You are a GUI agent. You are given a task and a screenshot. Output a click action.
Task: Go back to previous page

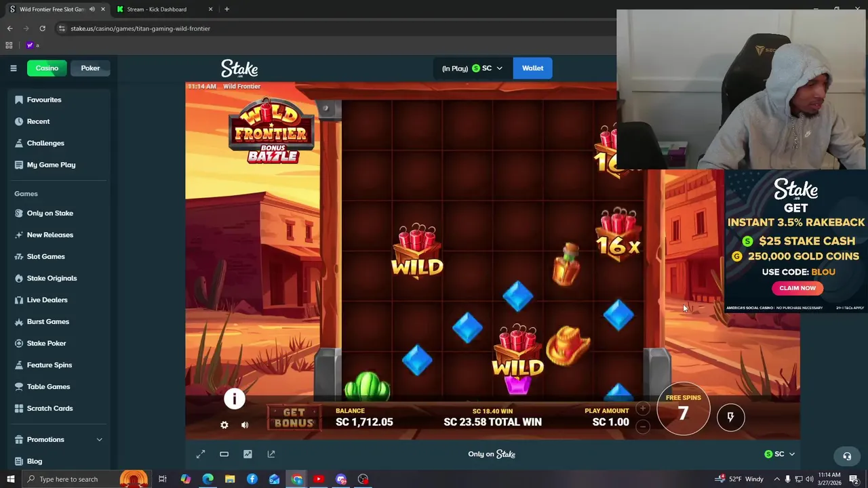(9, 28)
